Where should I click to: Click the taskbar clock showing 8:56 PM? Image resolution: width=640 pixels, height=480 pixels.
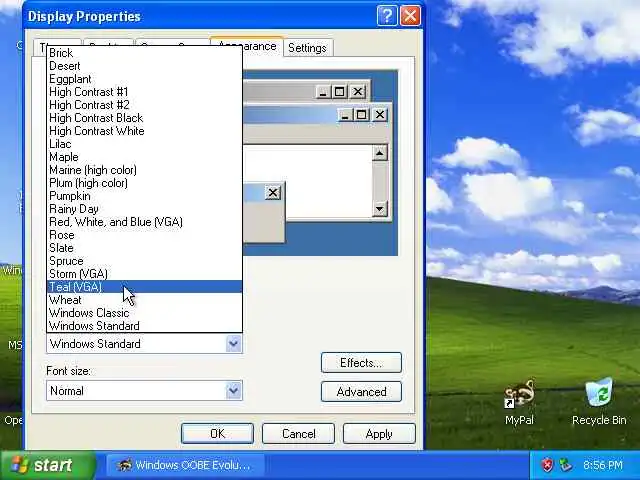click(603, 465)
